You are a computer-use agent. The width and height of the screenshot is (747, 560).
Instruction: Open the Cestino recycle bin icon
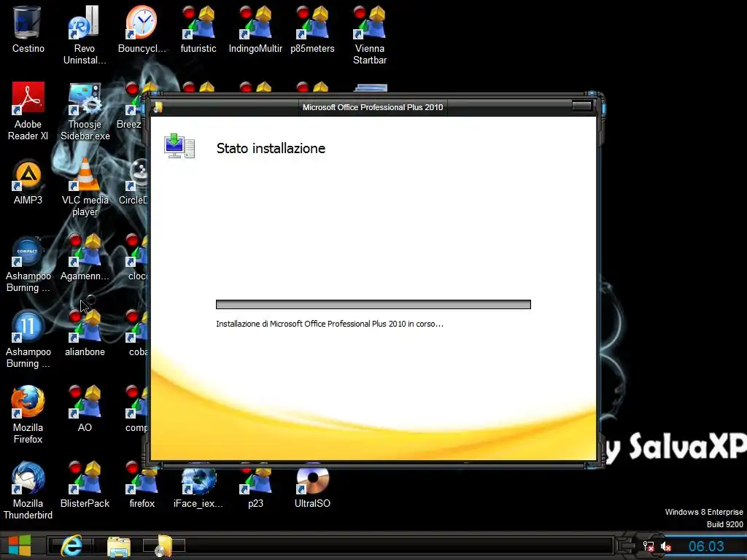[x=28, y=29]
